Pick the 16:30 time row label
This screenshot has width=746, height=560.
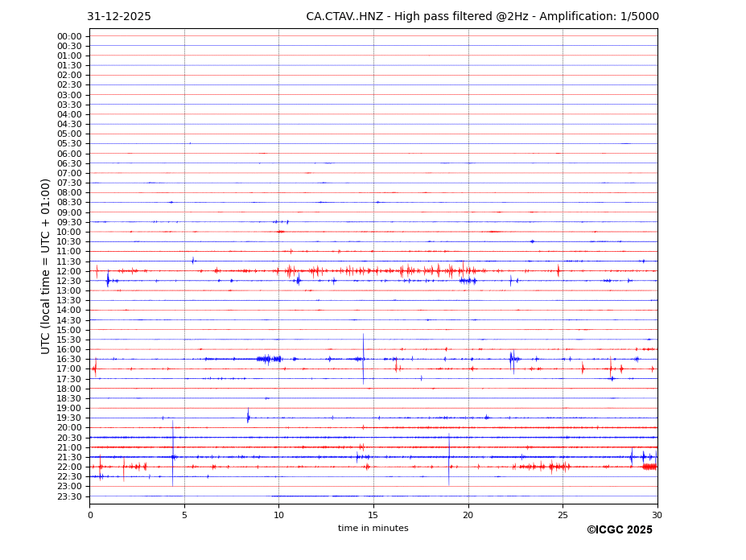tap(69, 360)
